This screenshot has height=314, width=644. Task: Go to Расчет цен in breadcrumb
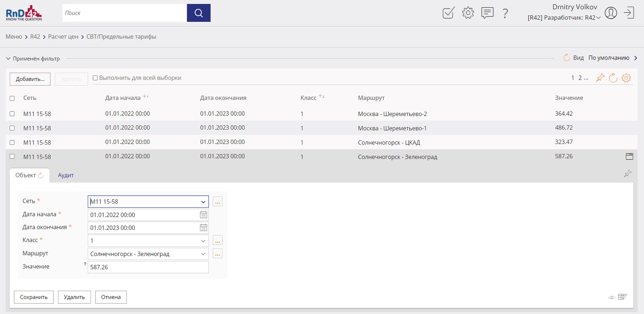(x=63, y=37)
